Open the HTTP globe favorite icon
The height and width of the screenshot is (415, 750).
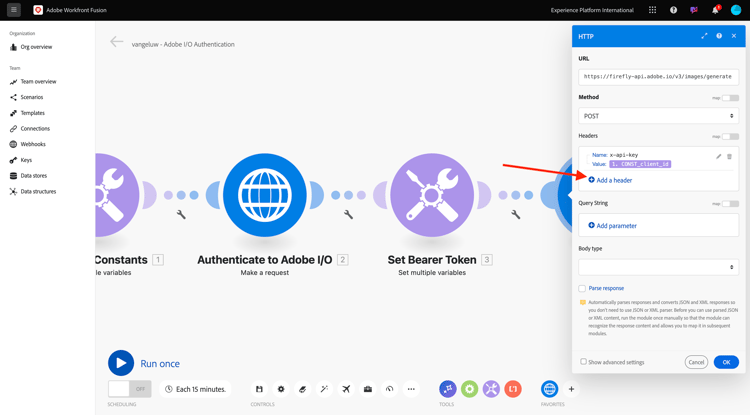tap(550, 389)
